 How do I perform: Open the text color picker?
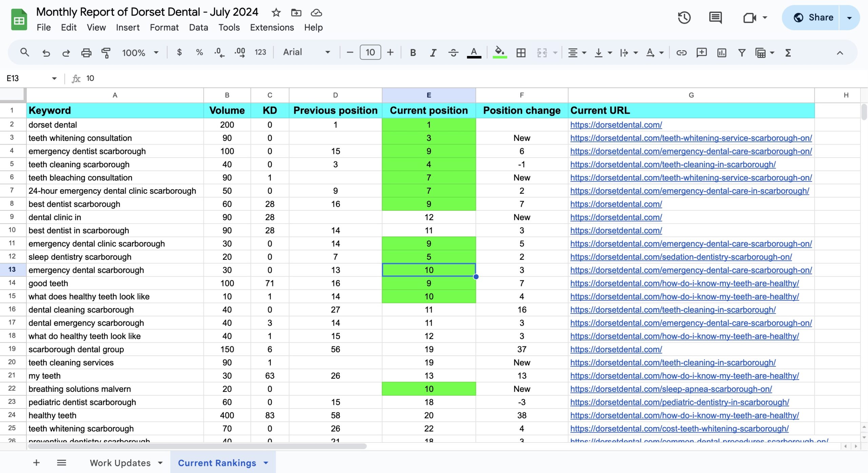[x=474, y=53]
